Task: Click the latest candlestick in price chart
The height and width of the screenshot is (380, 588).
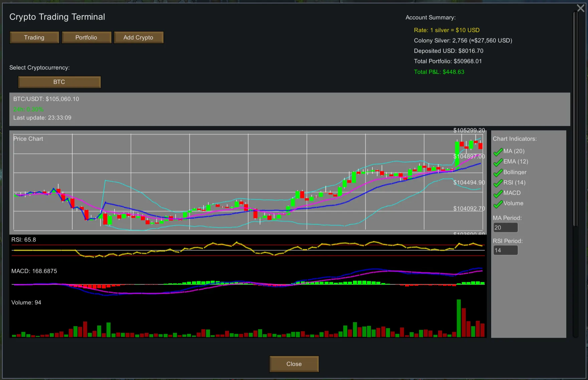Action: tap(480, 146)
